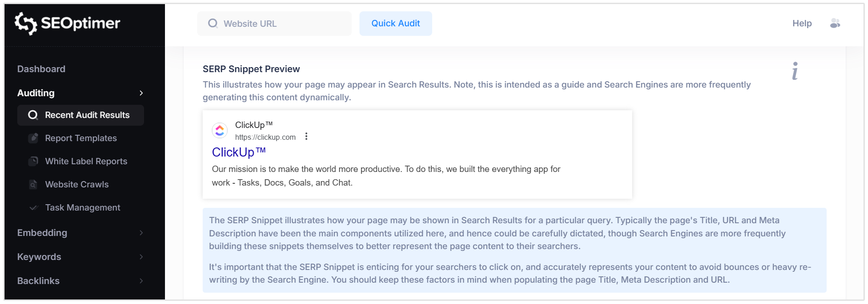Click the info icon beside SERP Snippet Preview
The height and width of the screenshot is (304, 868).
pos(794,71)
